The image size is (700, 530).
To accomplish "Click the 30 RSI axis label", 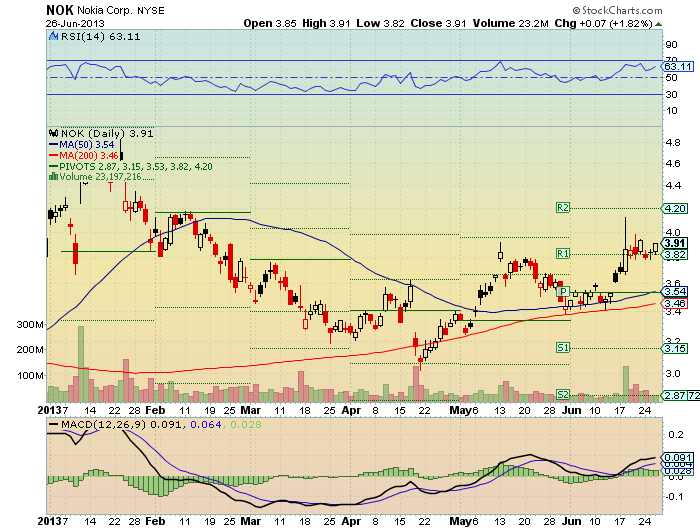I will tap(671, 95).
